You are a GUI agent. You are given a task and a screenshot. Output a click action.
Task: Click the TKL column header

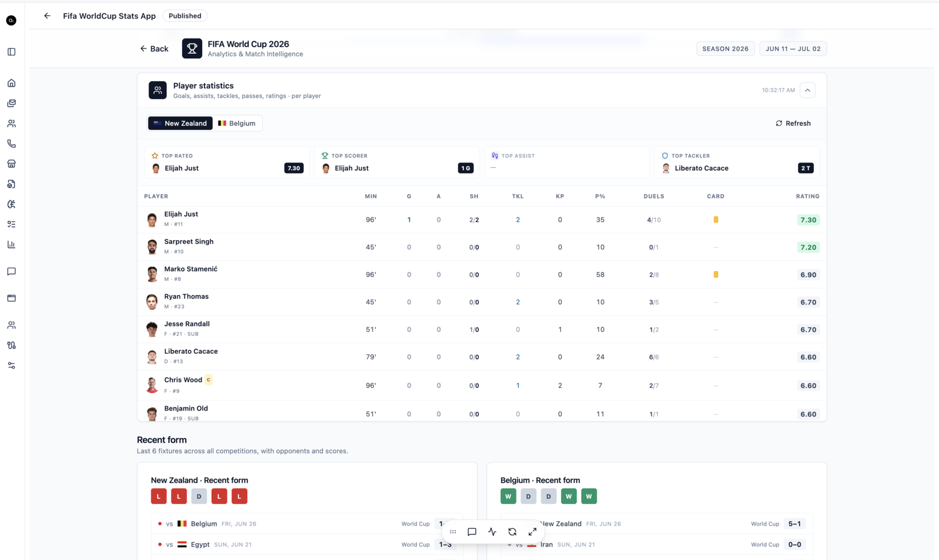518,196
